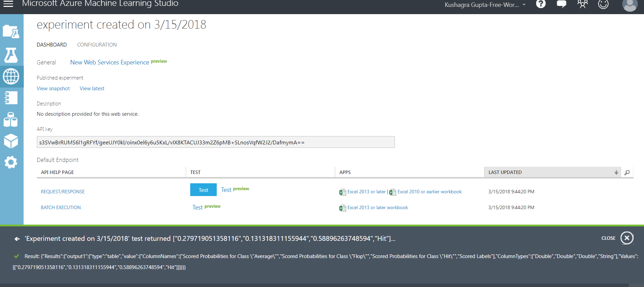The image size is (644, 287).
Task: Click the green checkmark beside Result
Action: (16, 256)
